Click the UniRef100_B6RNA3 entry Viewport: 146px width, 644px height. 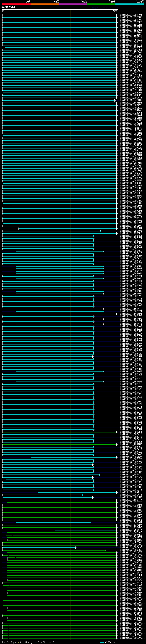131,266
